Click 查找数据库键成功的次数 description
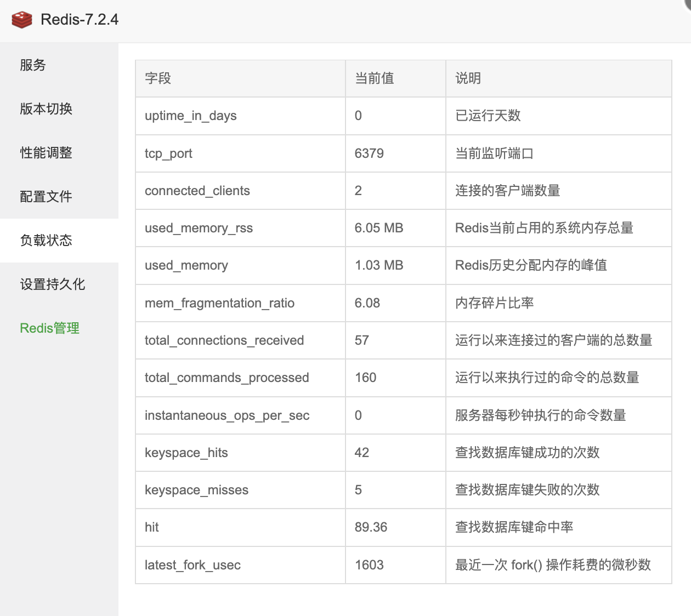The height and width of the screenshot is (616, 691). 528,453
